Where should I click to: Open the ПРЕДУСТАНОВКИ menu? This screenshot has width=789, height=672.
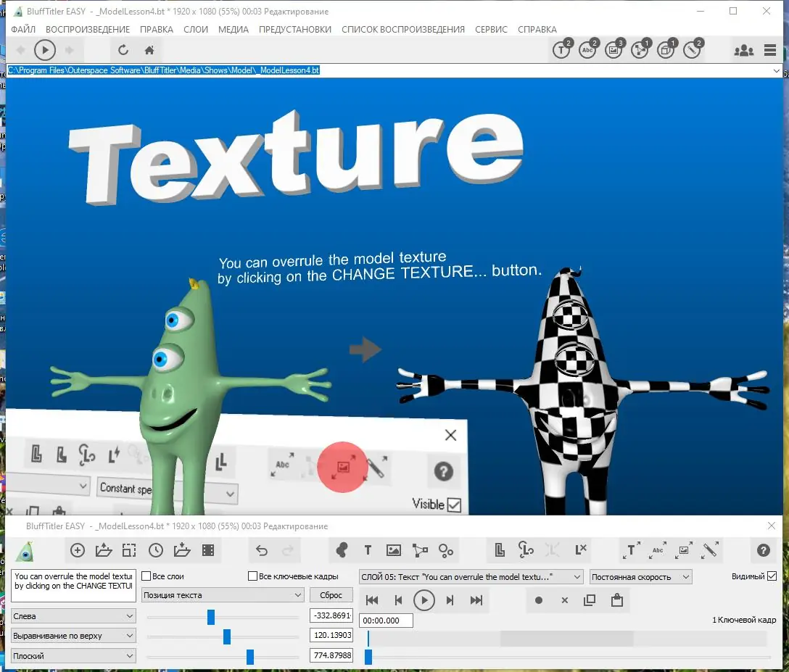point(295,29)
